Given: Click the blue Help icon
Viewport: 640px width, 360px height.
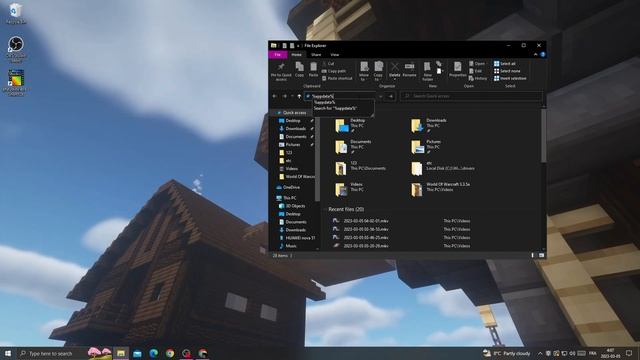Looking at the screenshot, I should (x=543, y=55).
